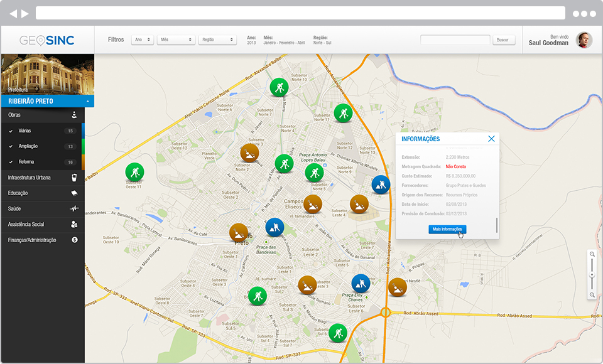603x364 pixels.
Task: Toggle the Ampliação checkbox
Action: 11,146
